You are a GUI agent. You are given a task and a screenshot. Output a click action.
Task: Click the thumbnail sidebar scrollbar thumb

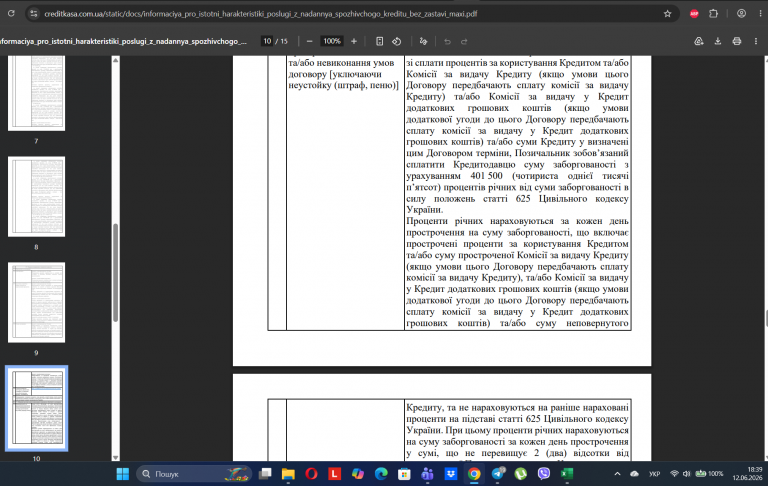click(x=116, y=272)
